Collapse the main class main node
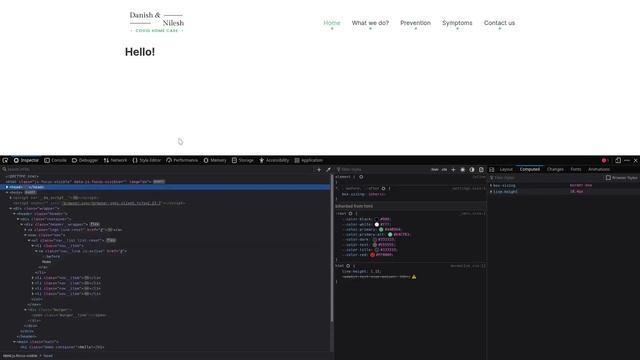 pyautogui.click(x=14, y=342)
